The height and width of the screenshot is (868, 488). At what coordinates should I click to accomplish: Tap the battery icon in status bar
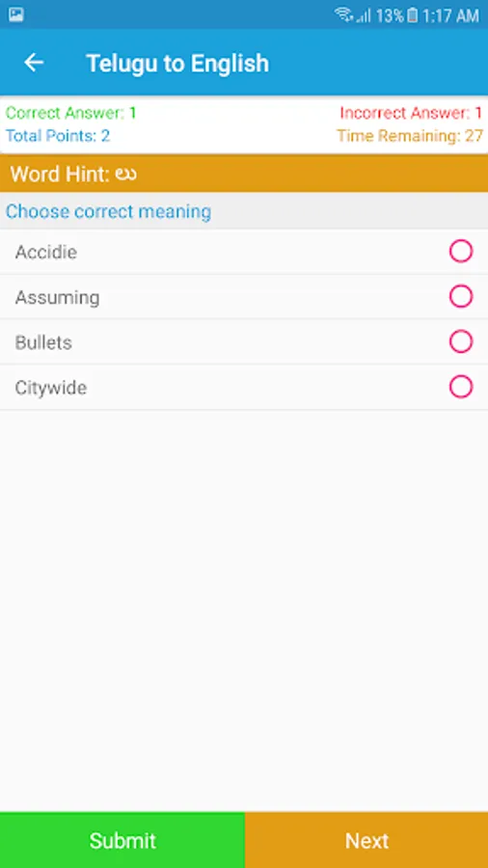(413, 14)
